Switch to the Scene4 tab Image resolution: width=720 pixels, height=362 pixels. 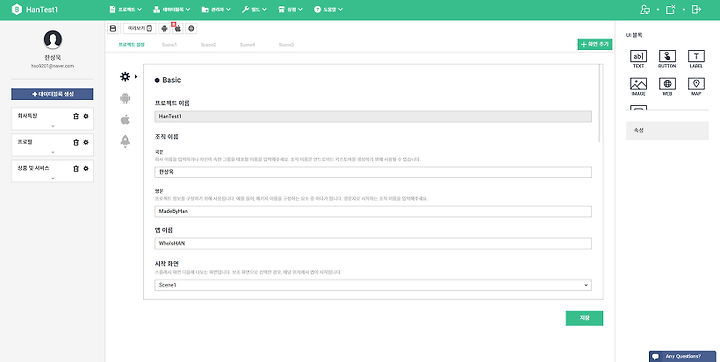point(247,45)
